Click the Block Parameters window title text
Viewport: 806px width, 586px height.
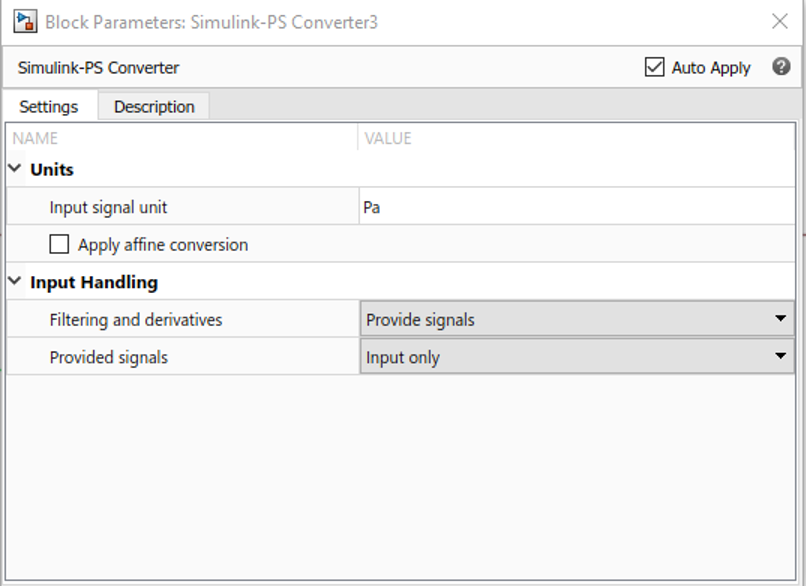click(x=212, y=22)
